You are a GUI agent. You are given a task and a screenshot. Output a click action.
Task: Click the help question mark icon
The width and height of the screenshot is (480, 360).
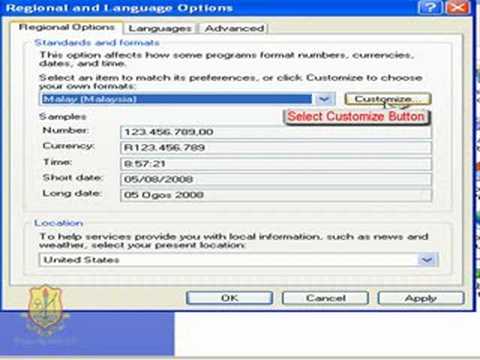(430, 7)
